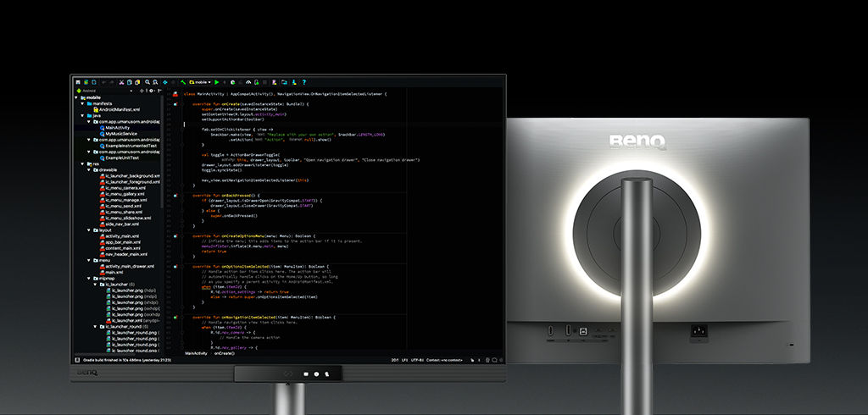Click the Cut scissors icon in toolbar
The image size is (868, 415).
pos(121,82)
